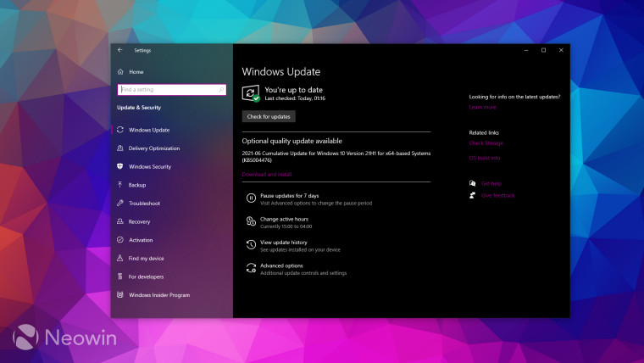Click the View update history icon
This screenshot has height=363, width=644.
251,244
